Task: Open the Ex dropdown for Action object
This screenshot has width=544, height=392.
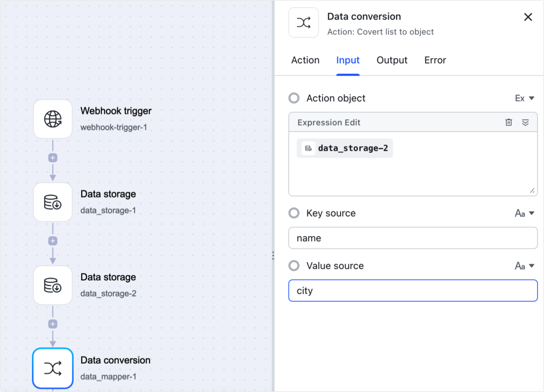Action: [x=525, y=98]
